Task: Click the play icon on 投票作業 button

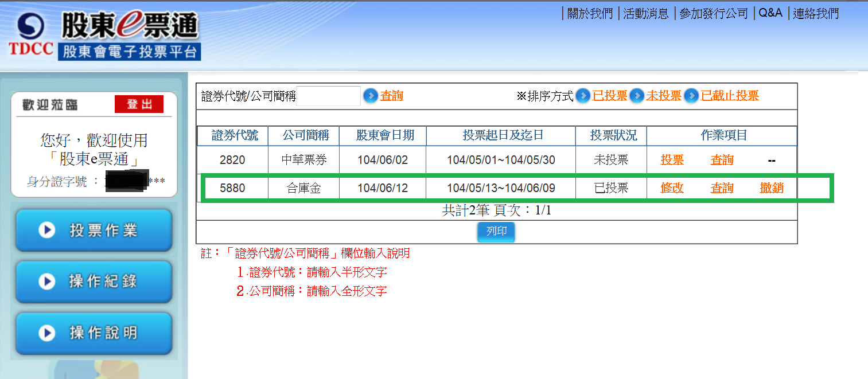Action: [x=46, y=230]
